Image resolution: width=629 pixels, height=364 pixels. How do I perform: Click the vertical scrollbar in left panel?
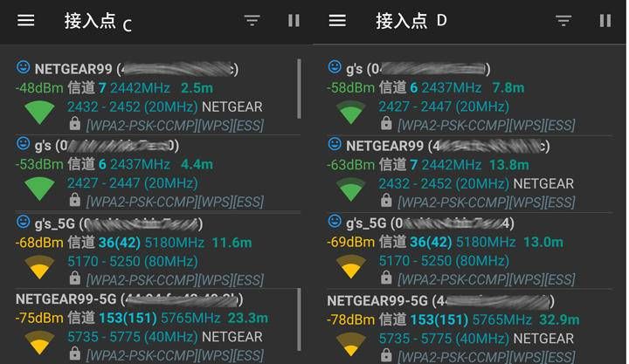click(x=299, y=96)
